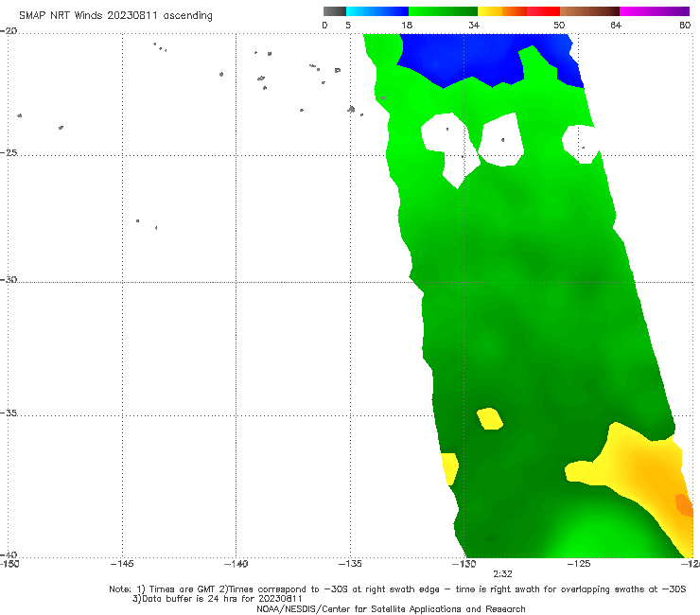This screenshot has width=700, height=615.
Task: Click the longitude label "-140"
Action: pos(236,564)
